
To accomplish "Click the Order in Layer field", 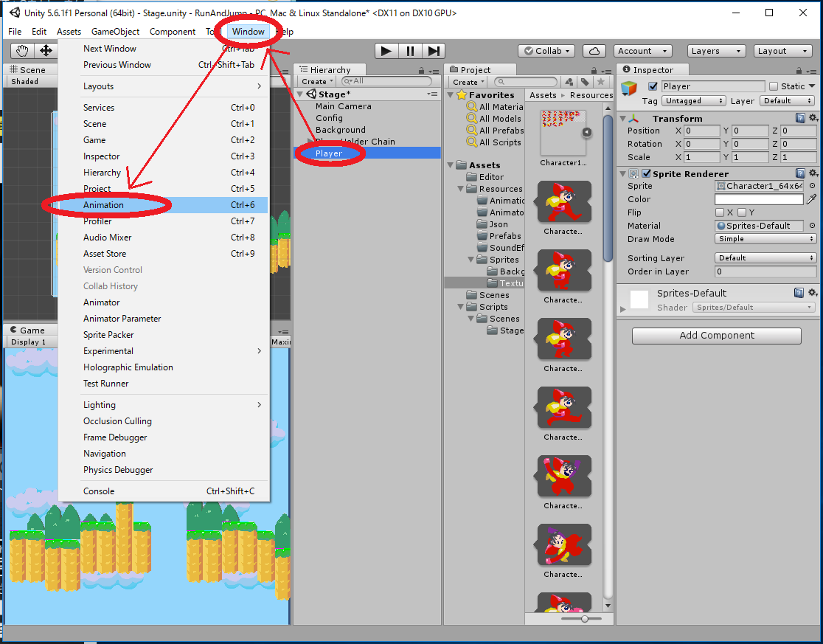I will tap(765, 271).
